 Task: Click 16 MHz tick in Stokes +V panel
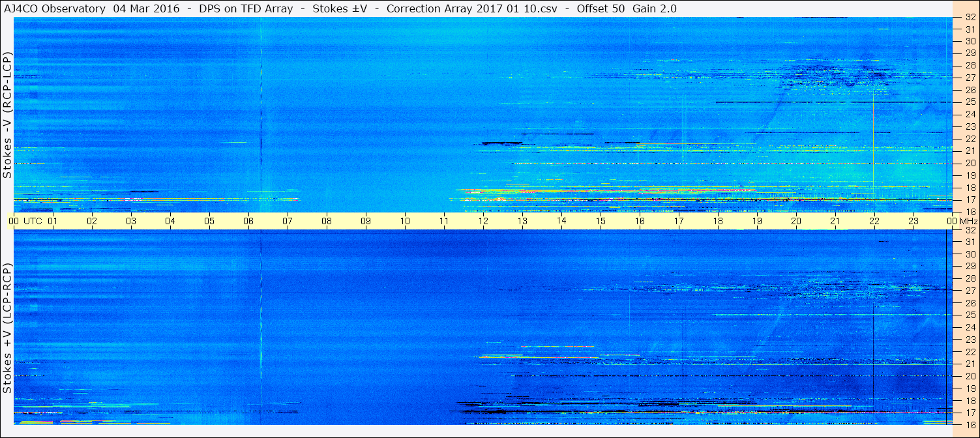click(970, 424)
